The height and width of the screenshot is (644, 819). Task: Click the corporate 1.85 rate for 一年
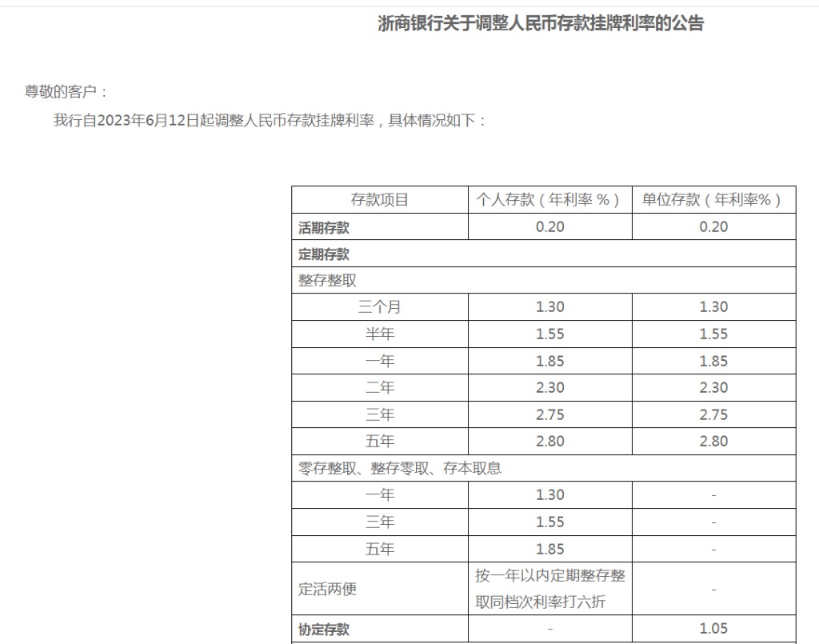pos(713,362)
